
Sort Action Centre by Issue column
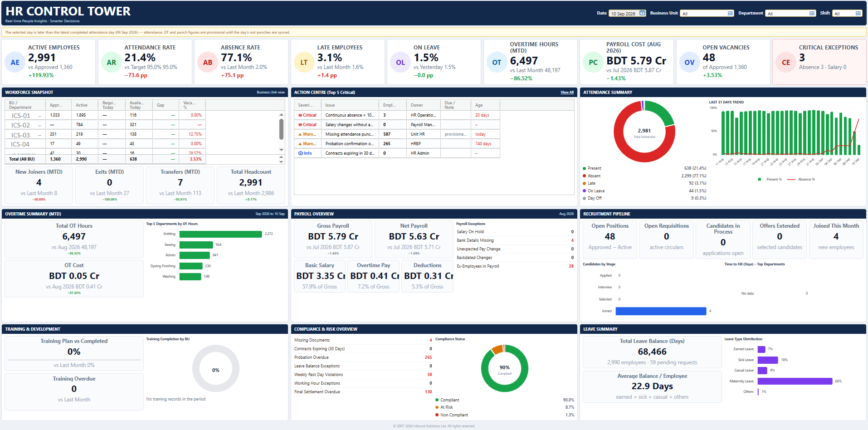[351, 105]
